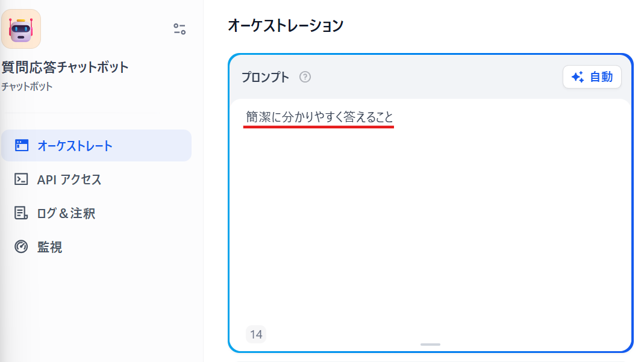Click the robot chatbot app avatar
This screenshot has width=644, height=362.
pyautogui.click(x=21, y=29)
